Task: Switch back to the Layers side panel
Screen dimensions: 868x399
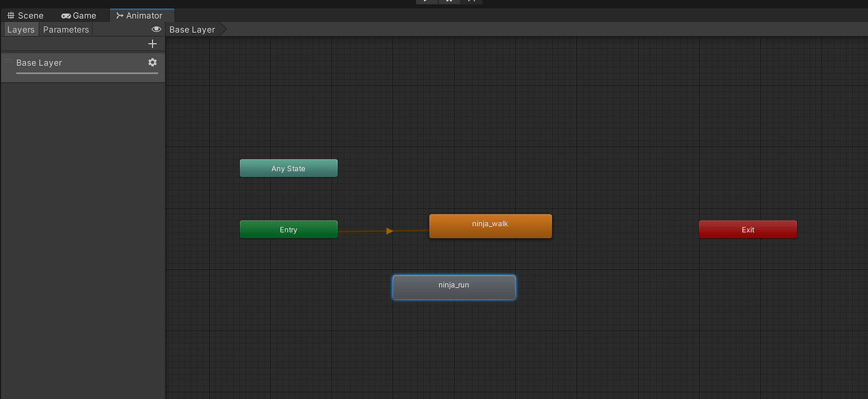Action: coord(20,29)
